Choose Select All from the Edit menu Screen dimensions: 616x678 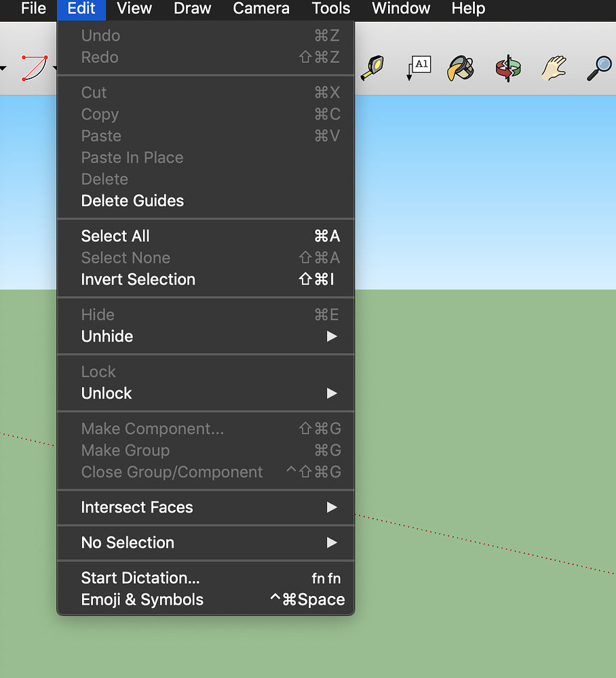point(115,236)
